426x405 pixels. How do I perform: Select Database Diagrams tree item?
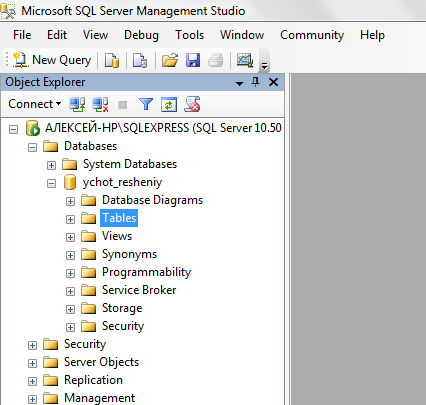coord(152,200)
